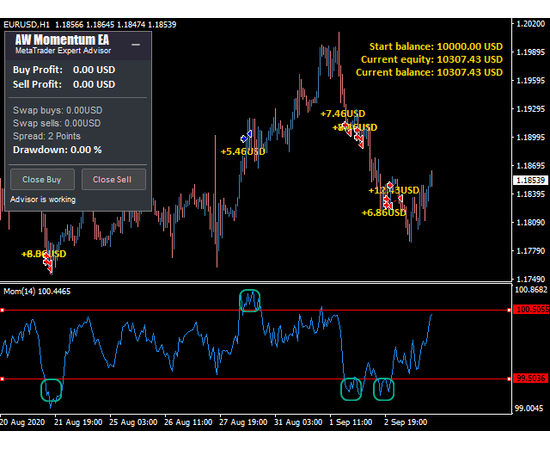Click the Swap buys: 0.00USD line
Image resolution: width=550 pixels, height=450 pixels.
point(58,110)
